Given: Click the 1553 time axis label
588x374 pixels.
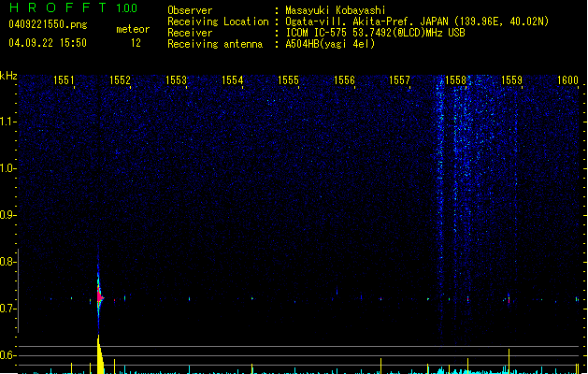Looking at the screenshot, I should coord(176,80).
